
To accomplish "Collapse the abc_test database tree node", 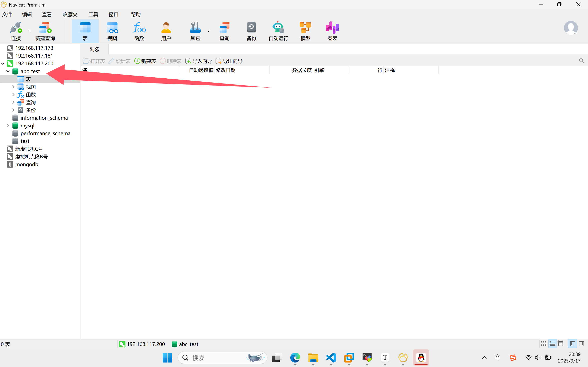I will pyautogui.click(x=8, y=71).
